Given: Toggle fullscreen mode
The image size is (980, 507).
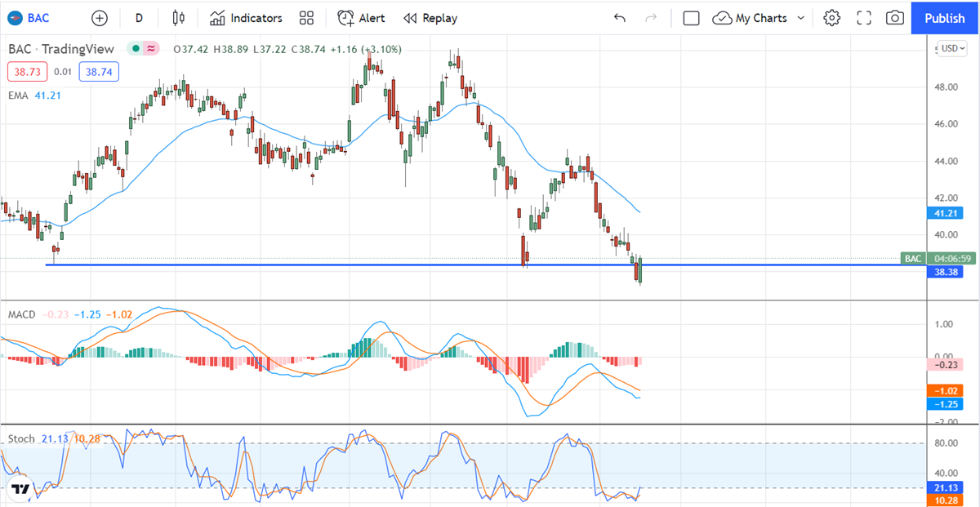Looking at the screenshot, I should coord(864,18).
